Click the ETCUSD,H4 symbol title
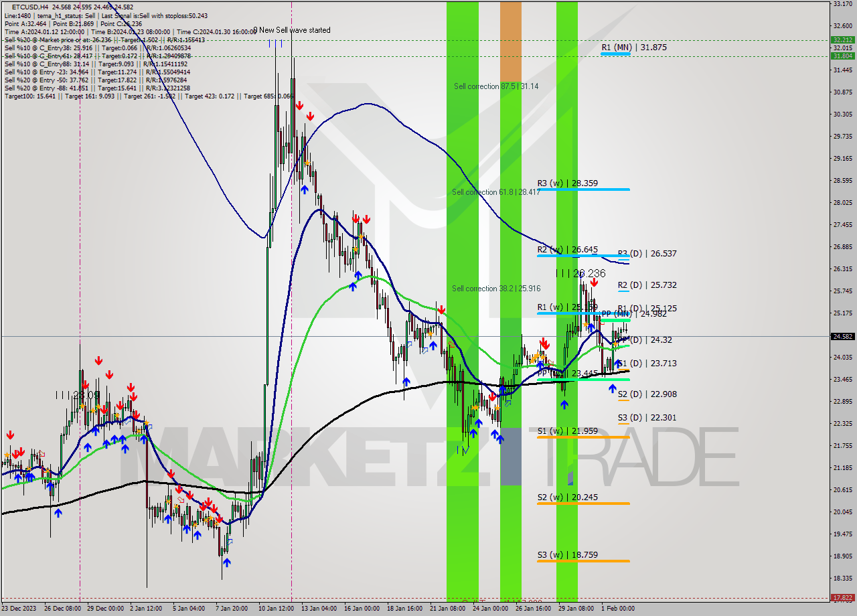The width and height of the screenshot is (857, 616). [x=31, y=7]
